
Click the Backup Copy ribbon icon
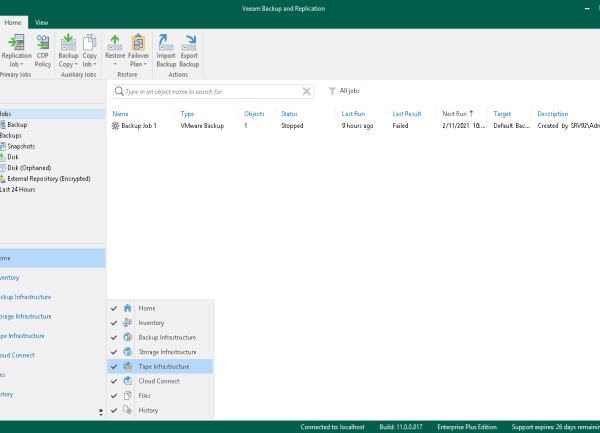click(68, 42)
